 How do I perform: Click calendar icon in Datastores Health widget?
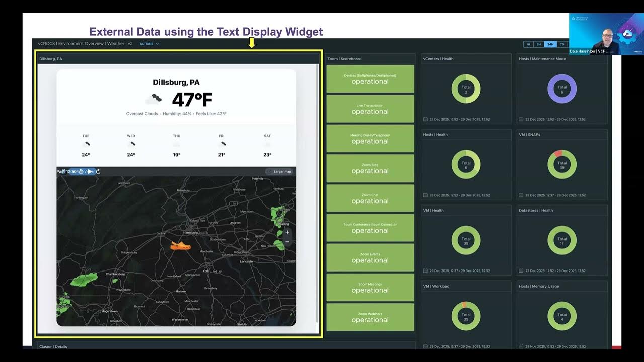521,271
